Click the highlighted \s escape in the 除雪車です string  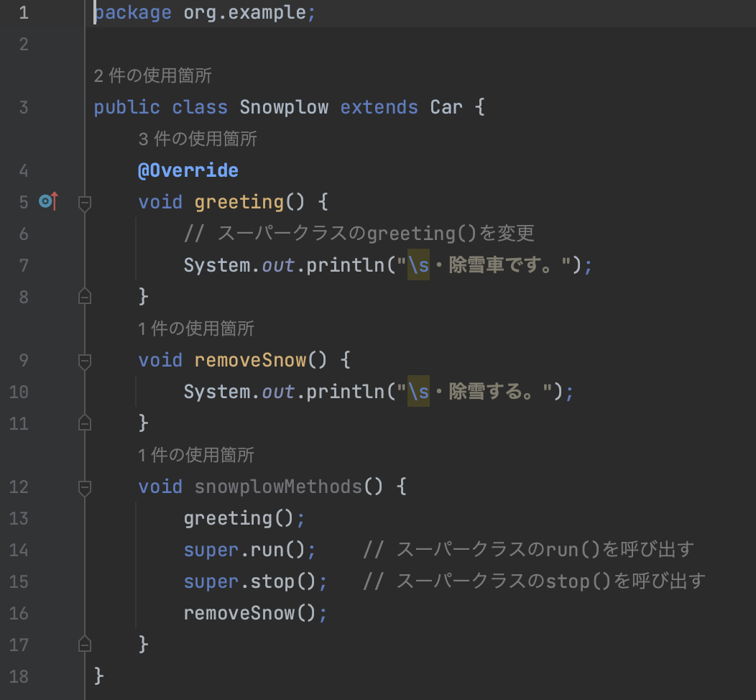point(418,265)
